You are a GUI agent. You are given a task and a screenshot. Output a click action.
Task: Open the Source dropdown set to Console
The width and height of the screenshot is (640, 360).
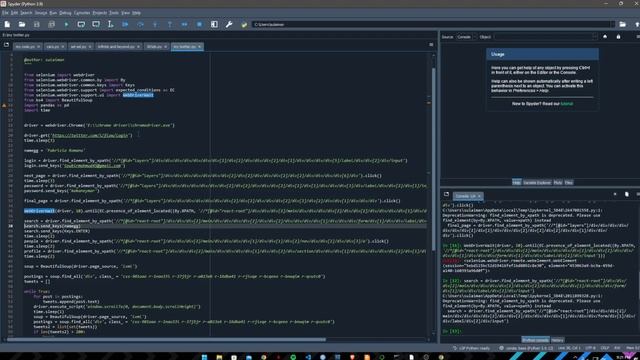click(x=466, y=37)
